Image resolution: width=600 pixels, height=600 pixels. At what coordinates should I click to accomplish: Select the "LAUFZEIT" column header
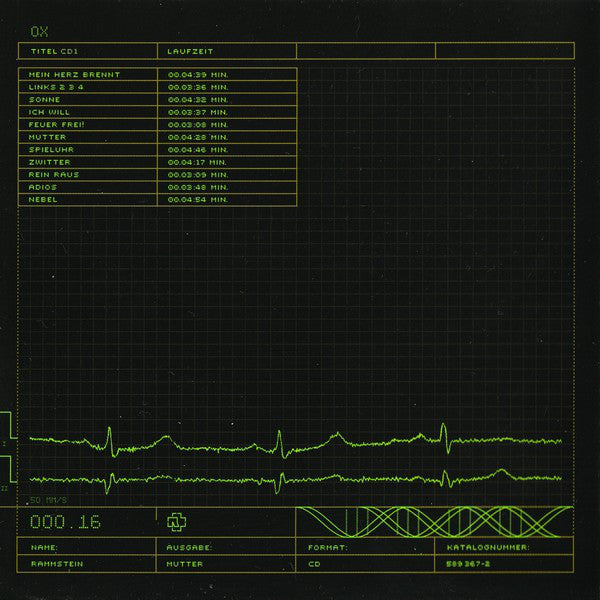tap(190, 51)
